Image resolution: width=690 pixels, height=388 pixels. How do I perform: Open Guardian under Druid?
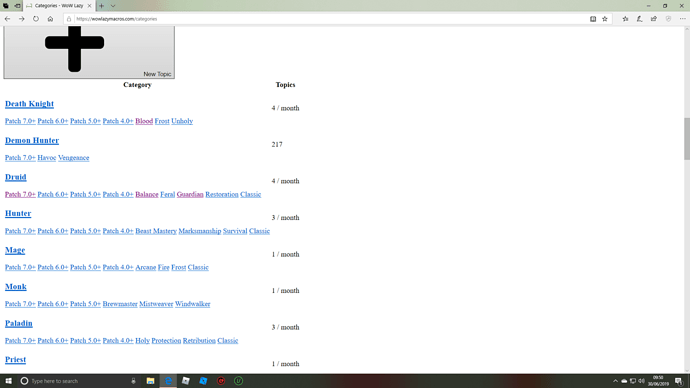tap(190, 194)
